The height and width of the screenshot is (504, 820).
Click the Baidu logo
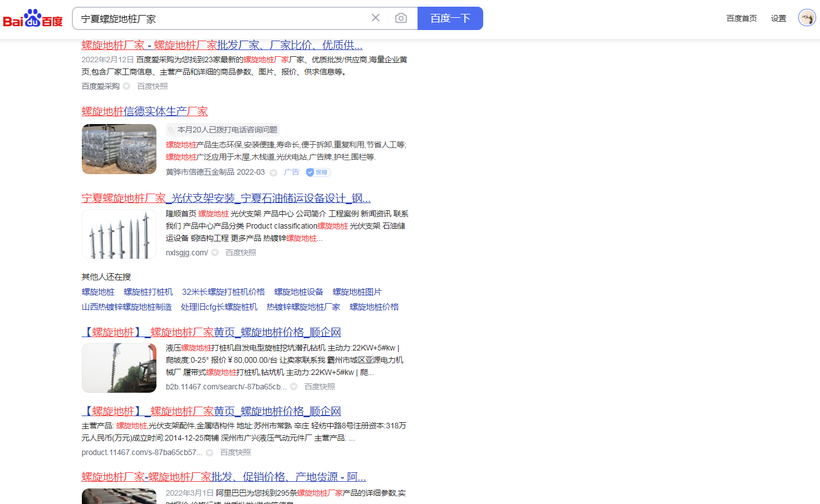pos(33,18)
